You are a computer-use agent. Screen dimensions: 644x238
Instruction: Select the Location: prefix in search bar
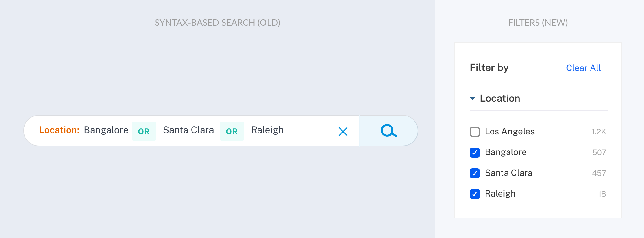(x=59, y=130)
